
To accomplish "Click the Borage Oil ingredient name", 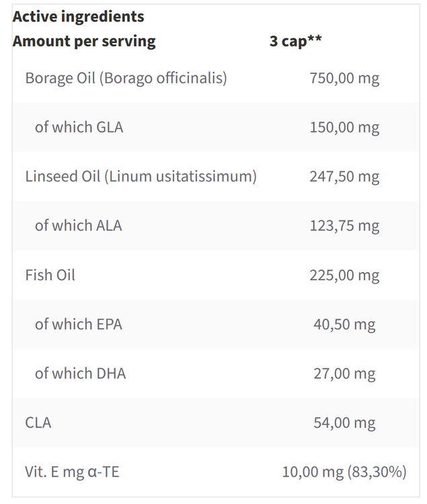I will tap(126, 78).
